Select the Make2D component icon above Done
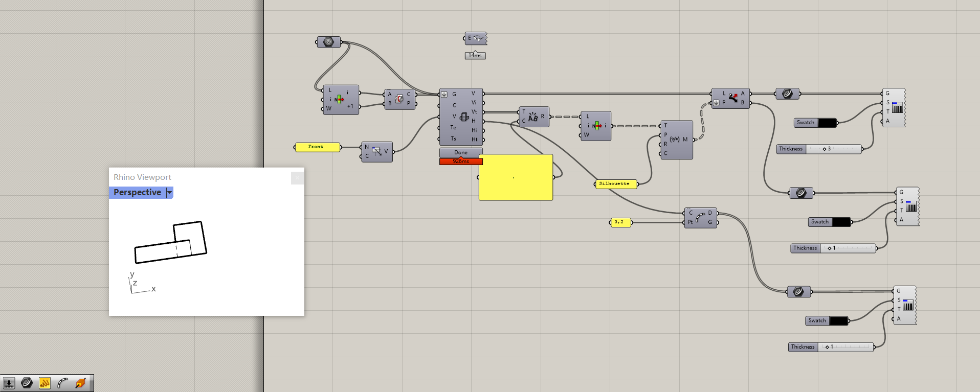This screenshot has width=980, height=392. 464,117
